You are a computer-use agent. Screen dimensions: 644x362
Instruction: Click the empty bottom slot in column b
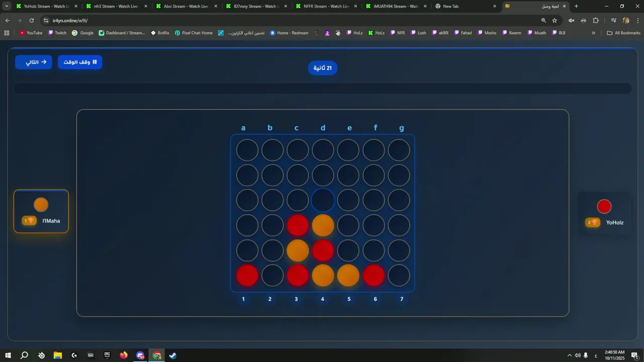(273, 276)
